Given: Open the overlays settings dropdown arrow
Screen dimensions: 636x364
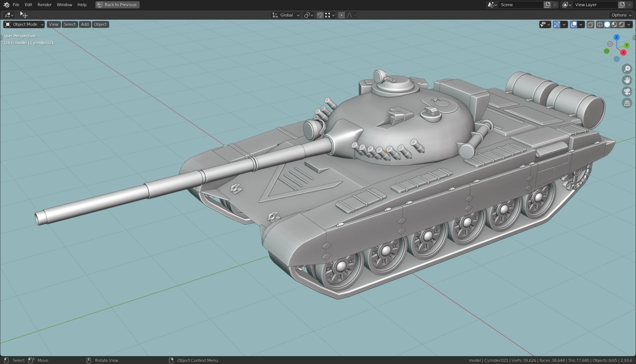Looking at the screenshot, I should [x=581, y=24].
